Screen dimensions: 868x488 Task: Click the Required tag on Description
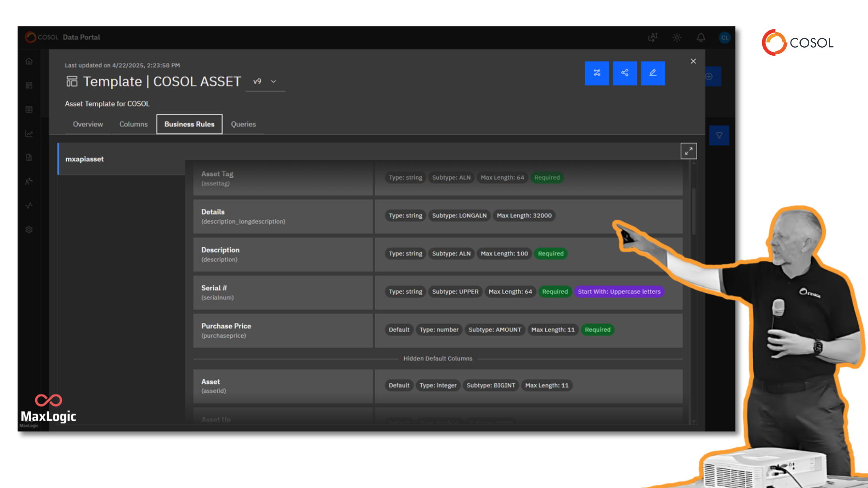(551, 253)
